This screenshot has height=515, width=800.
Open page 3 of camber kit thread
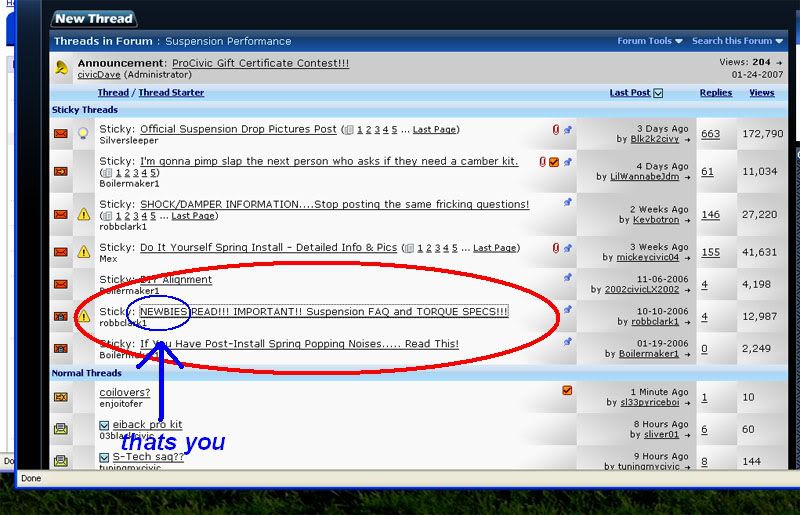[136, 173]
